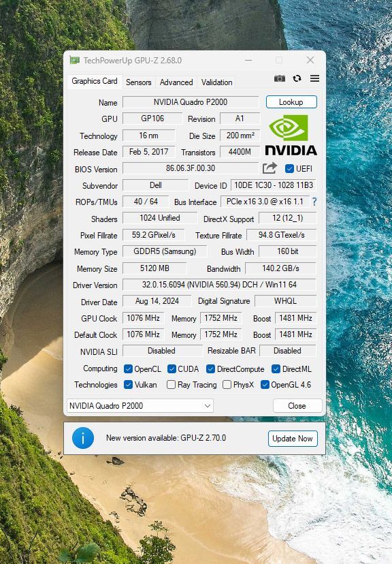Click the Die Size field 200 mm²
The width and height of the screenshot is (392, 564).
click(240, 136)
